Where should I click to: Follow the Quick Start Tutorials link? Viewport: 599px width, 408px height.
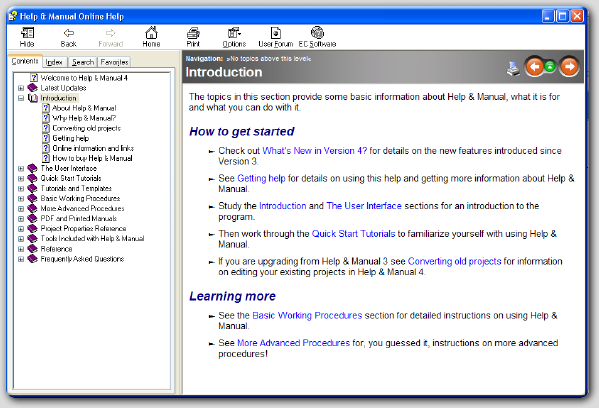coord(353,234)
